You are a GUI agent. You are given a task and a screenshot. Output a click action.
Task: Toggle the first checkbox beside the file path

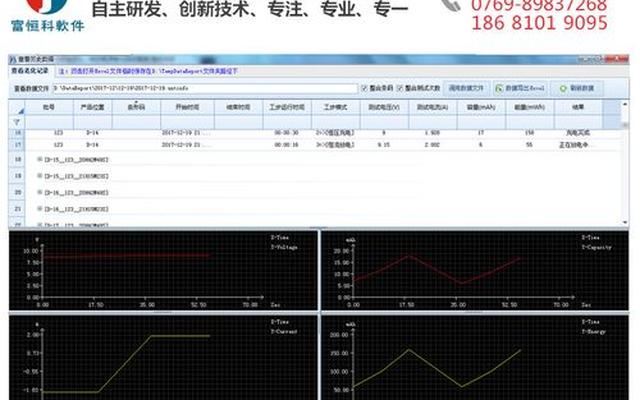(364, 88)
